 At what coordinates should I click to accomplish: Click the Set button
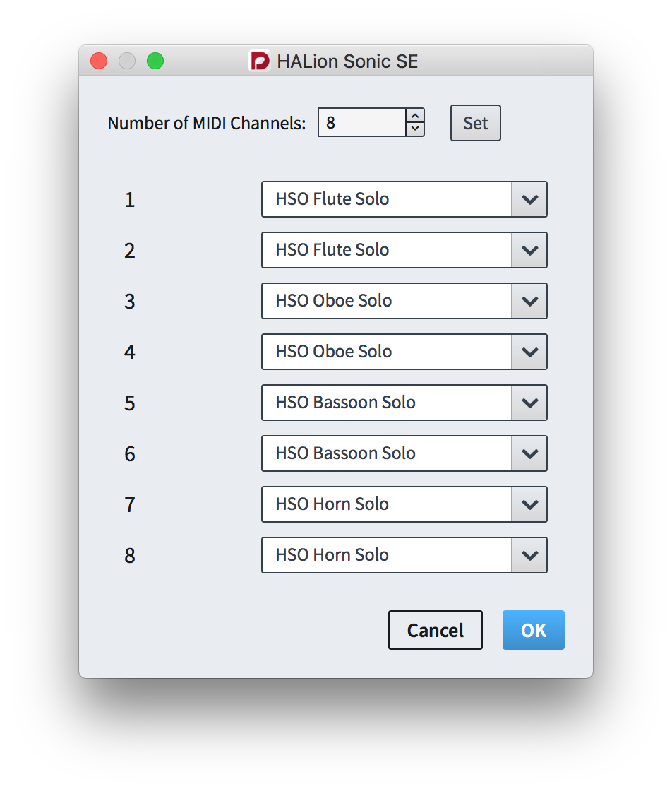(x=475, y=123)
